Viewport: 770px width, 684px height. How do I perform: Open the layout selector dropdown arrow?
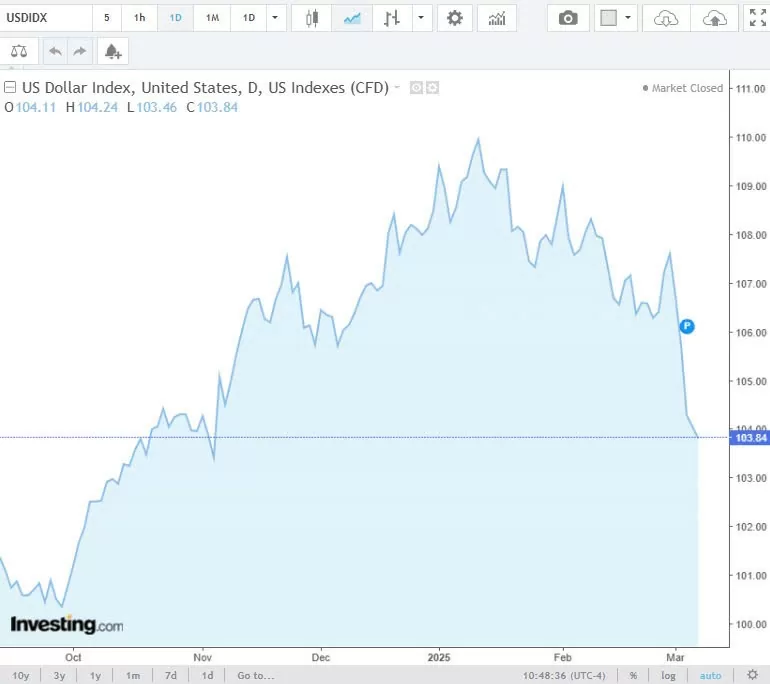tap(628, 18)
